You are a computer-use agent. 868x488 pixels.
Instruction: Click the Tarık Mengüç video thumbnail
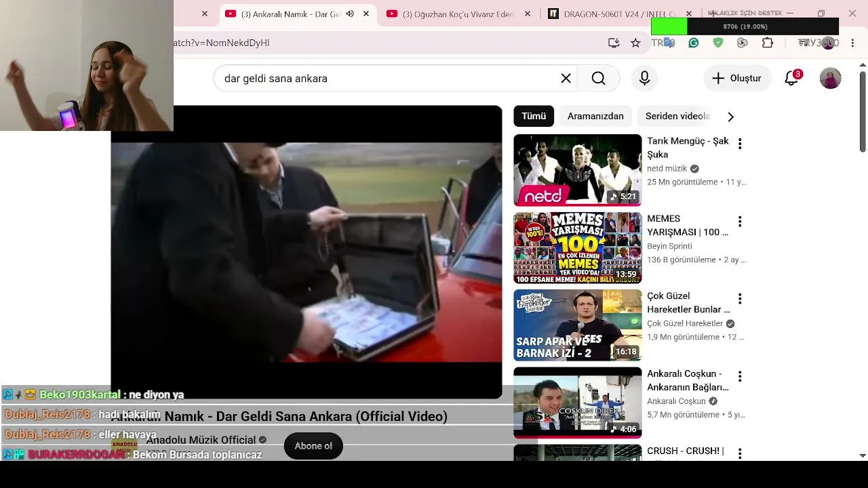577,170
